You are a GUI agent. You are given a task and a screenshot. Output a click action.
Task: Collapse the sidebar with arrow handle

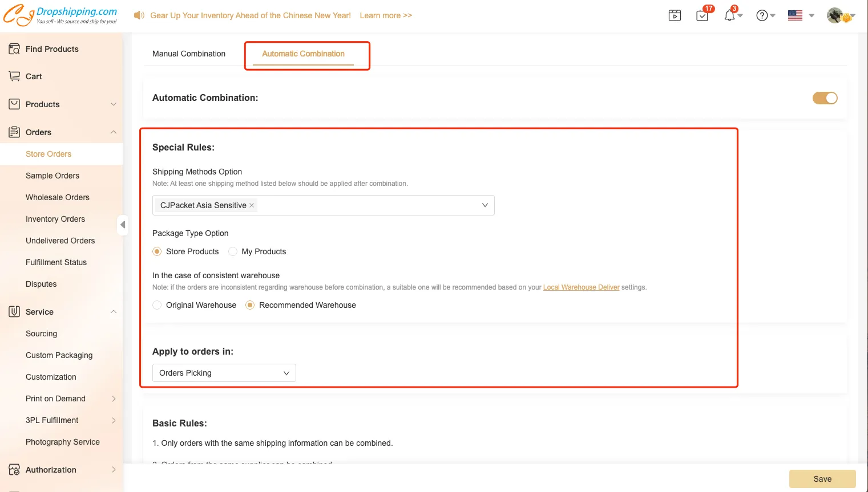[122, 225]
